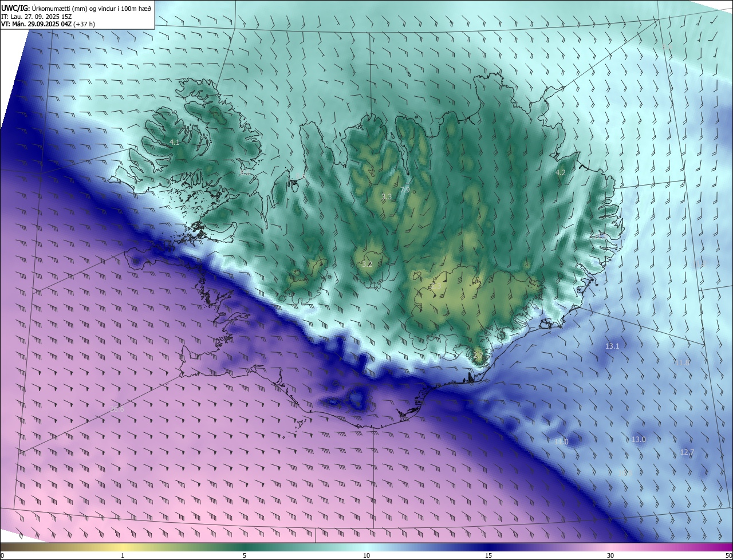Click the 30 tick label on color scale
This screenshot has height=560, width=733.
pos(610,555)
